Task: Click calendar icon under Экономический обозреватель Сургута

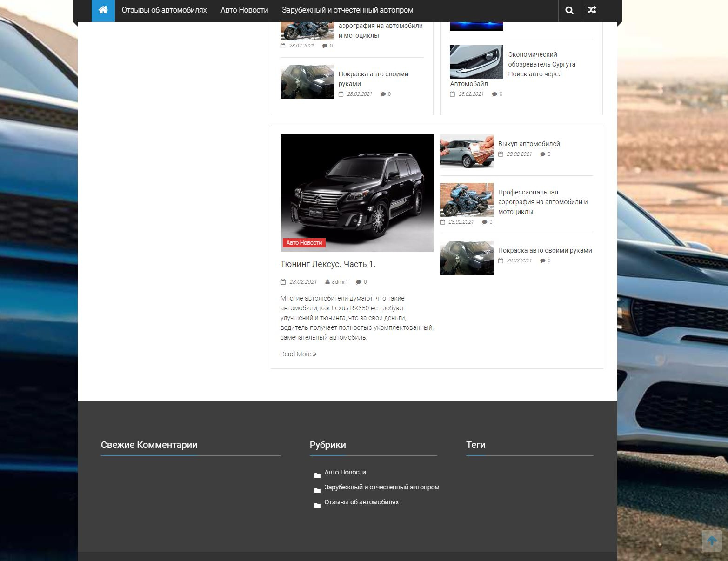Action: click(x=452, y=94)
